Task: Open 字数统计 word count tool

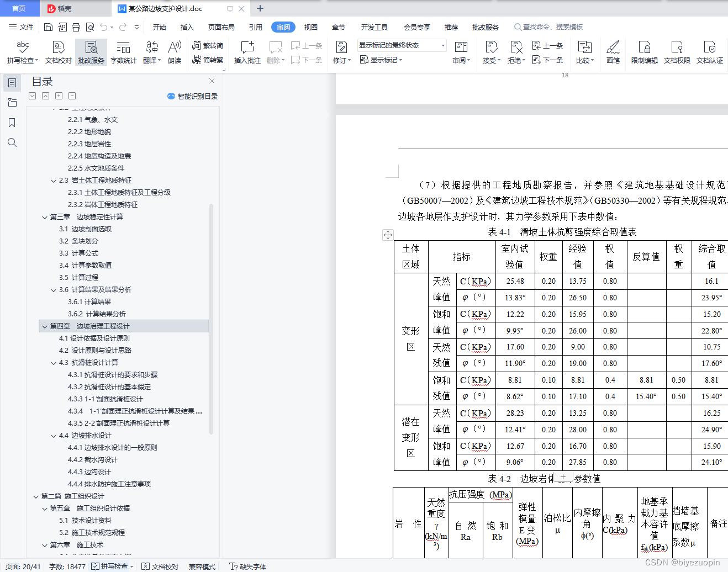Action: pyautogui.click(x=124, y=52)
